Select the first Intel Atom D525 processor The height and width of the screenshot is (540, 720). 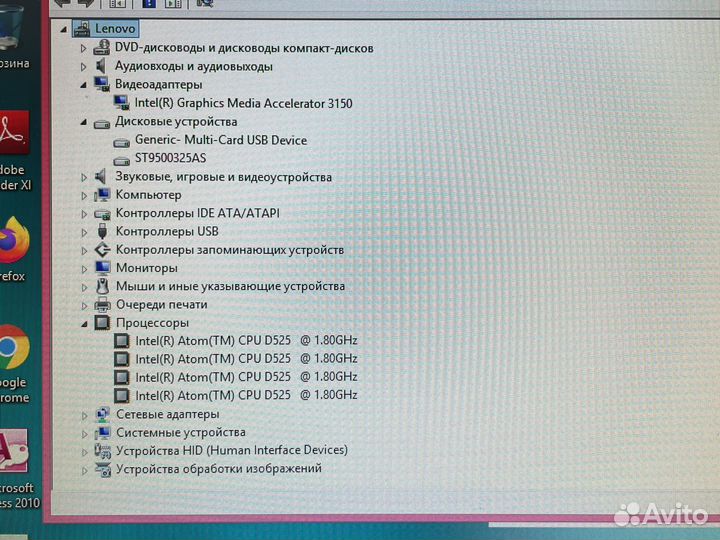(x=246, y=341)
